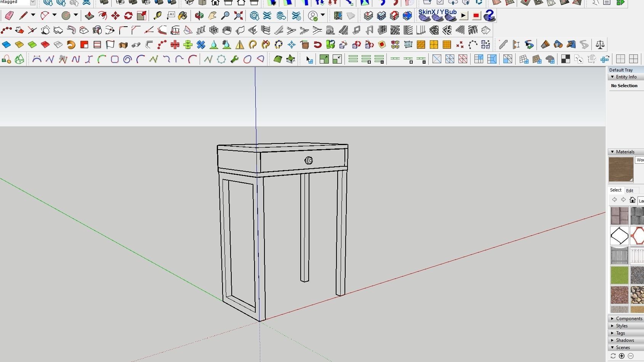Click the SkinX/YBub play button
This screenshot has width=644, height=362.
click(x=463, y=16)
